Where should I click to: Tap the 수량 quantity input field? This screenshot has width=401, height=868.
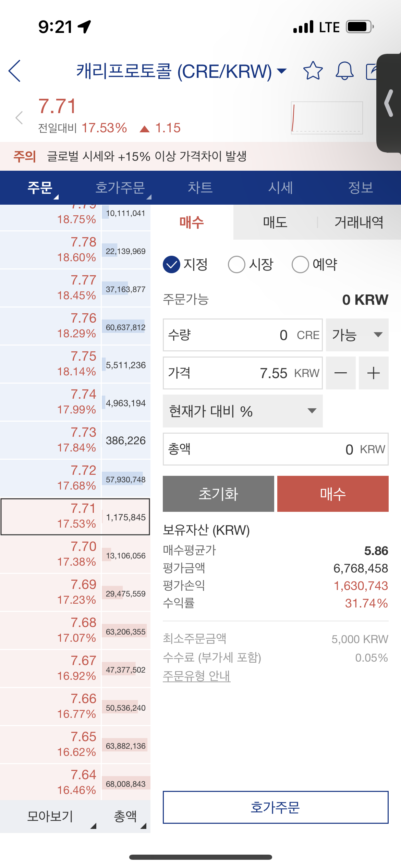(x=243, y=335)
